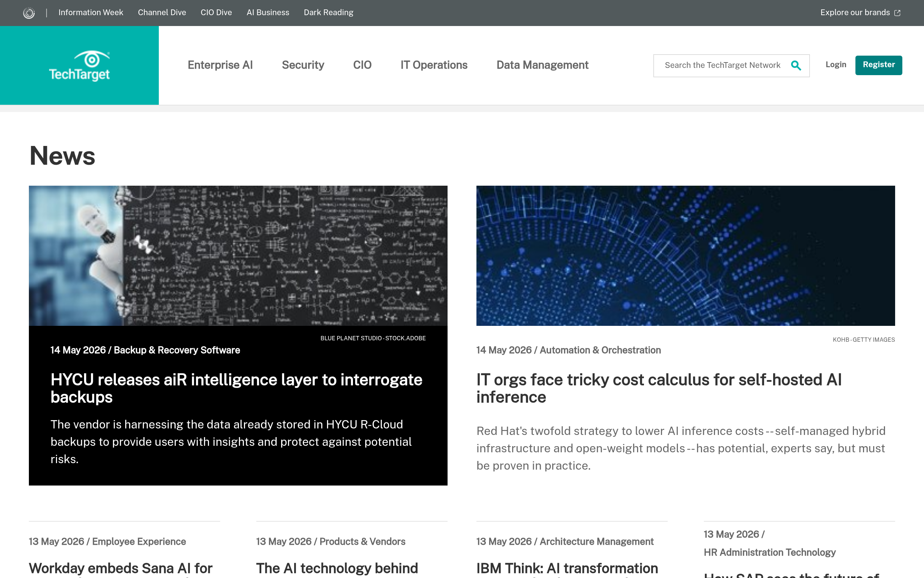Open the CIO menu
The image size is (924, 578).
pos(362,65)
